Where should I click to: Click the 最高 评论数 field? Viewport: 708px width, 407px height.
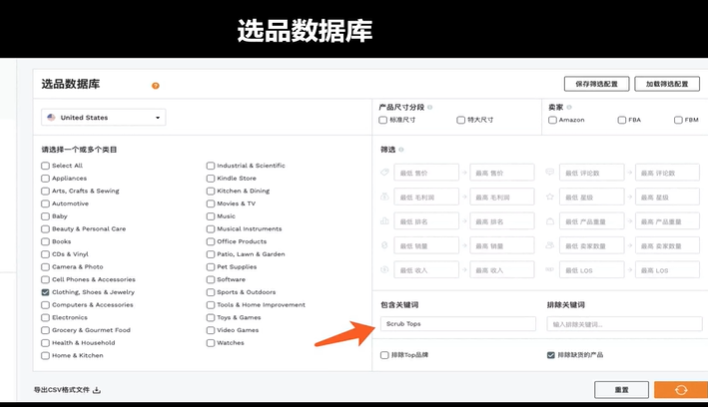667,173
